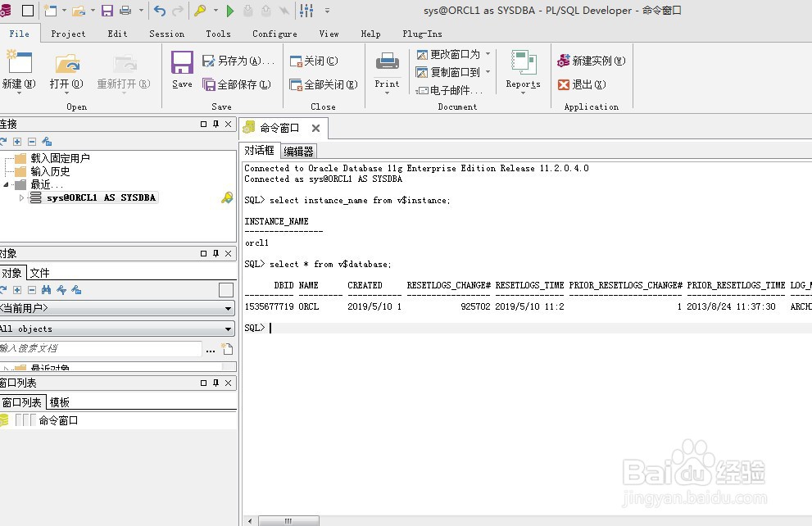The width and height of the screenshot is (812, 526).
Task: Open the File ribbon tab
Action: (x=19, y=34)
